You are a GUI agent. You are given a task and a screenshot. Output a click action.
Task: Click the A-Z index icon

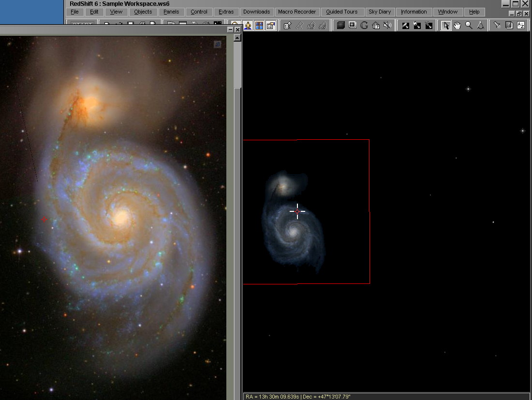tap(521, 26)
